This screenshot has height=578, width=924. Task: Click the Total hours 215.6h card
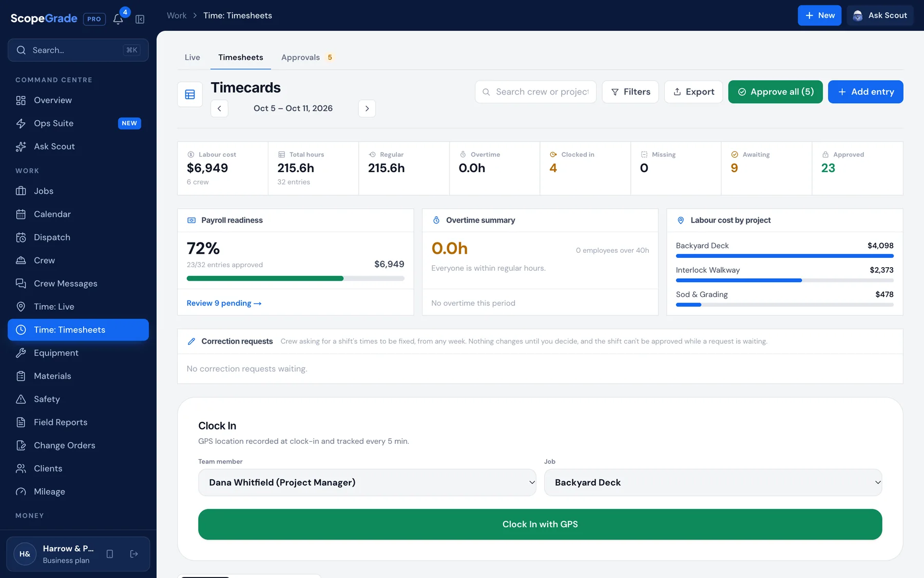[x=313, y=169]
